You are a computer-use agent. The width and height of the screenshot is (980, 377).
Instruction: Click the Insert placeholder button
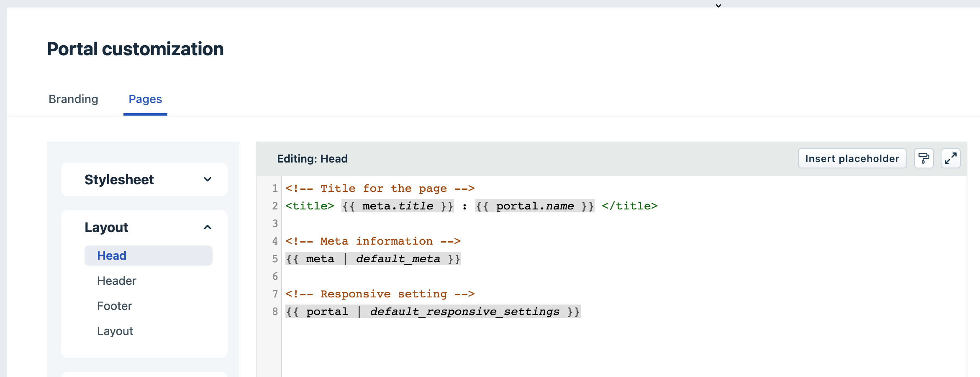tap(852, 158)
